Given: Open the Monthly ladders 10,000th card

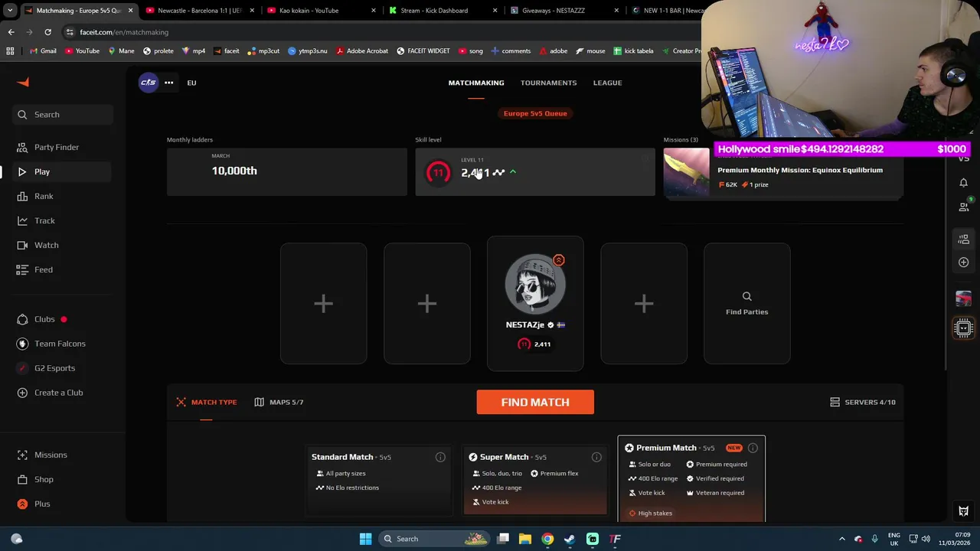Looking at the screenshot, I should 287,171.
